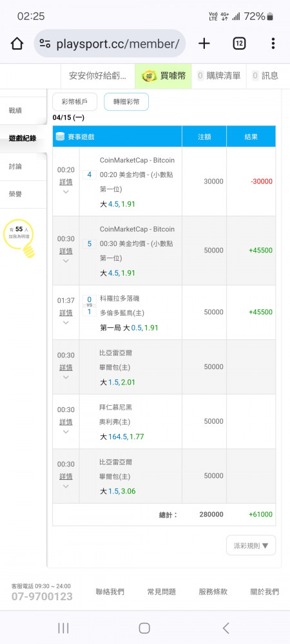Tap the site settings icon in address bar
The width and height of the screenshot is (290, 644).
(45, 44)
